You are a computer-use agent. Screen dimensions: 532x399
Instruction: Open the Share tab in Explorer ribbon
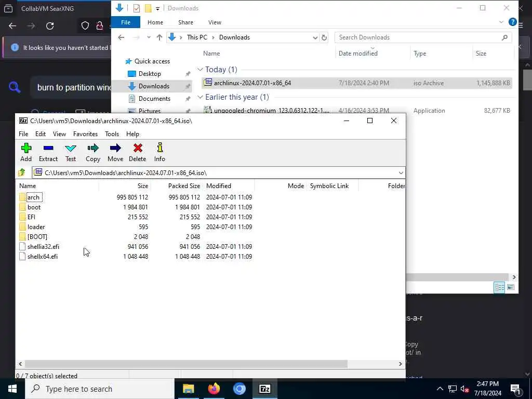[185, 22]
